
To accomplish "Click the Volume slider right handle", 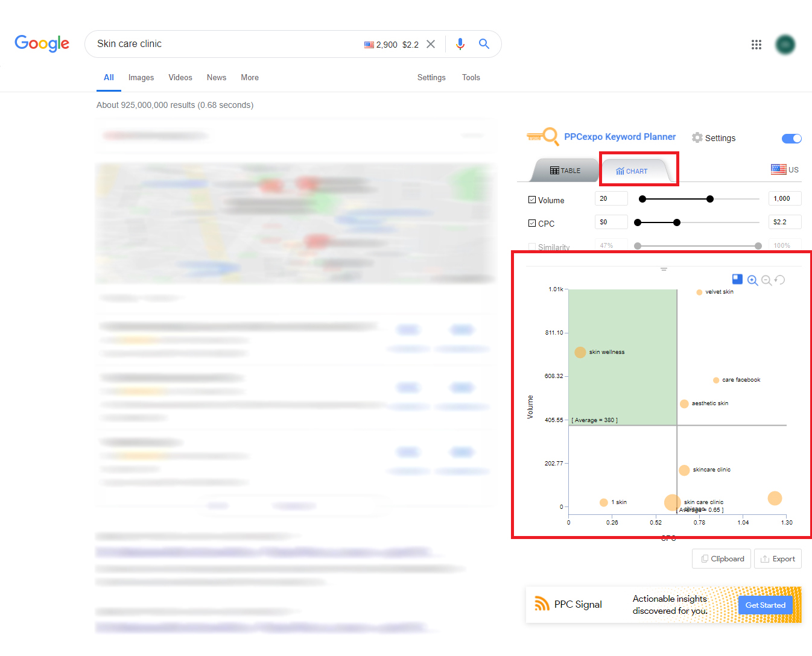I will click(710, 199).
